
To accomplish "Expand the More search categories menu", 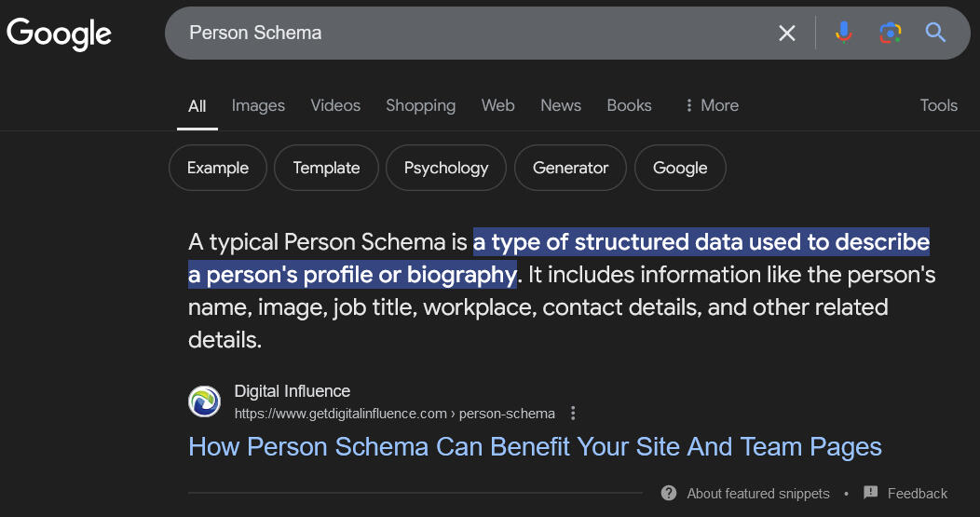I will [x=711, y=105].
